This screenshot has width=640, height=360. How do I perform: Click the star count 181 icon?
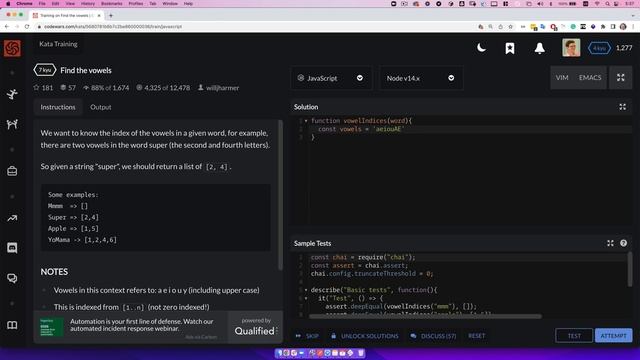(x=36, y=88)
